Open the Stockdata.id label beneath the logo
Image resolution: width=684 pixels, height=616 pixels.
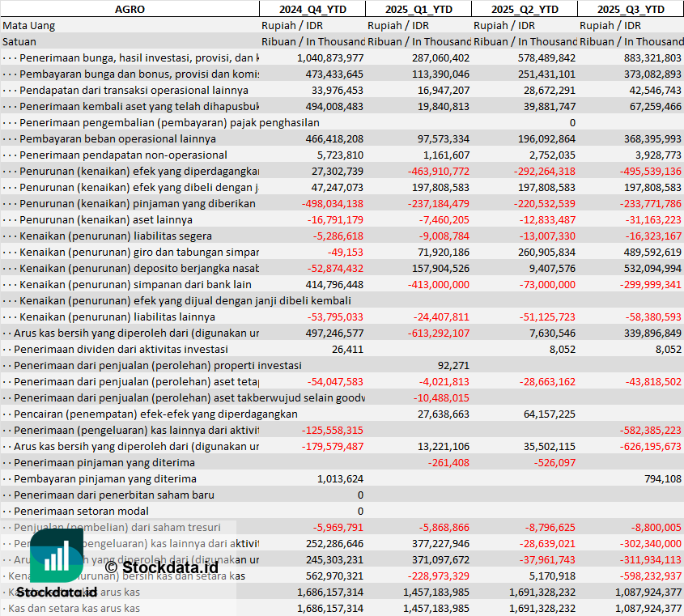tap(56, 593)
